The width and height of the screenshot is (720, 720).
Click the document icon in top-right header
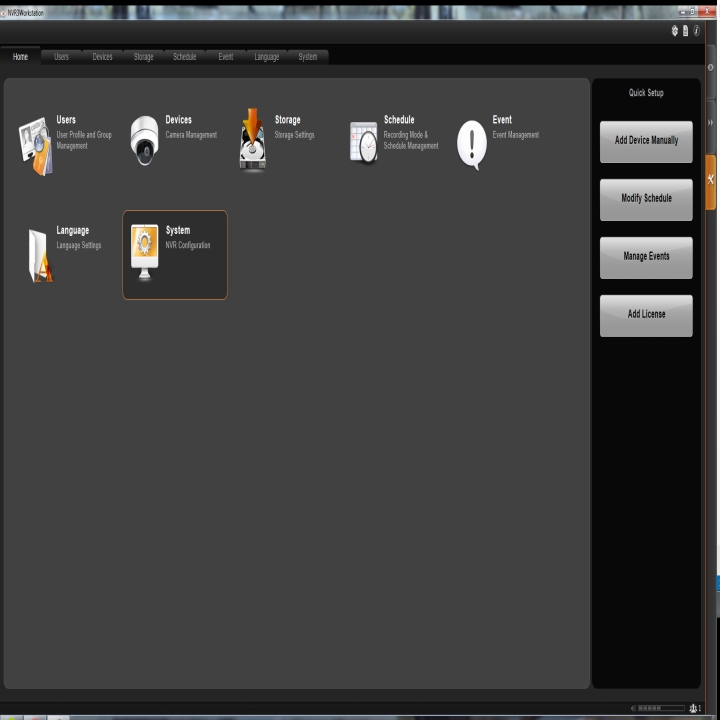[x=685, y=31]
